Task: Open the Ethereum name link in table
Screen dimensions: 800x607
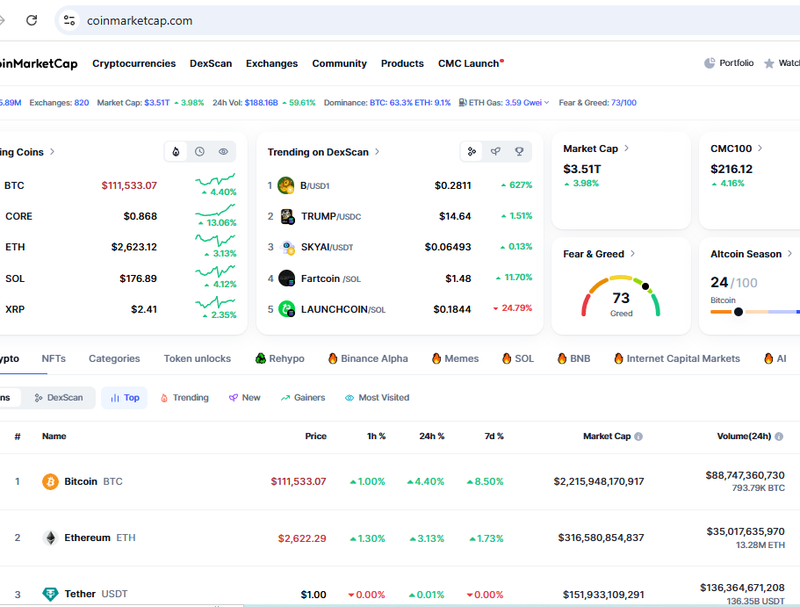Action: [x=87, y=538]
